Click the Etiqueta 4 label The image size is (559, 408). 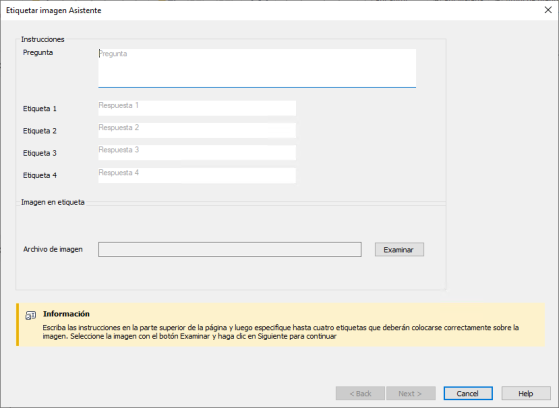[40, 175]
